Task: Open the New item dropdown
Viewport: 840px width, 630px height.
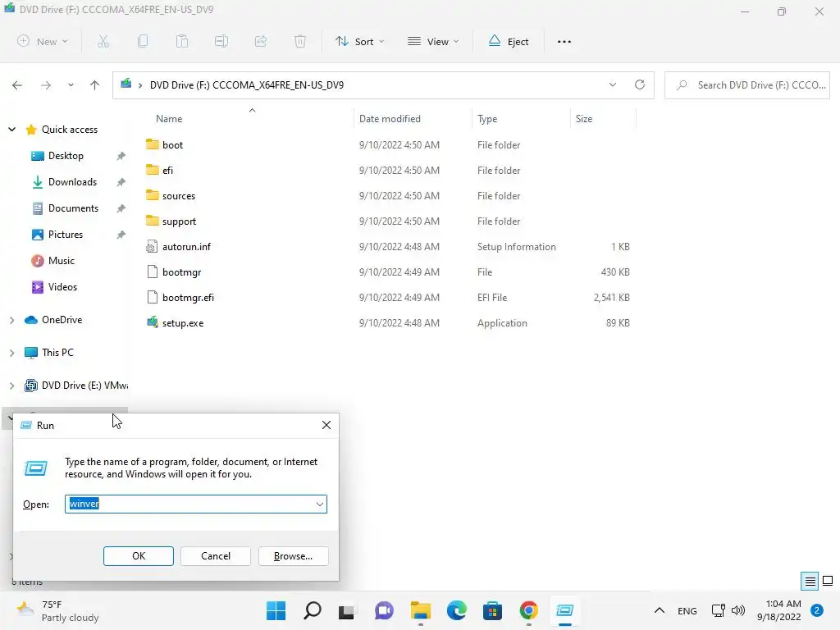Action: [x=43, y=41]
